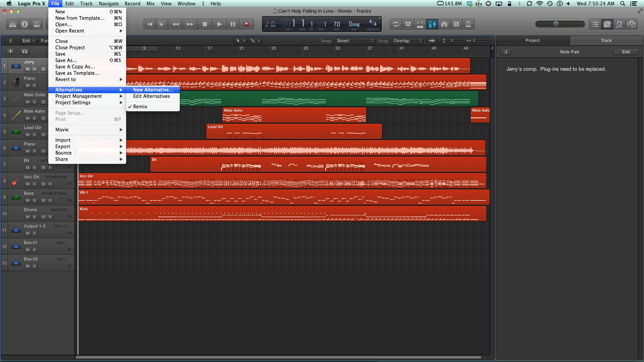
Task: Open the List Editors panel
Action: [595, 24]
